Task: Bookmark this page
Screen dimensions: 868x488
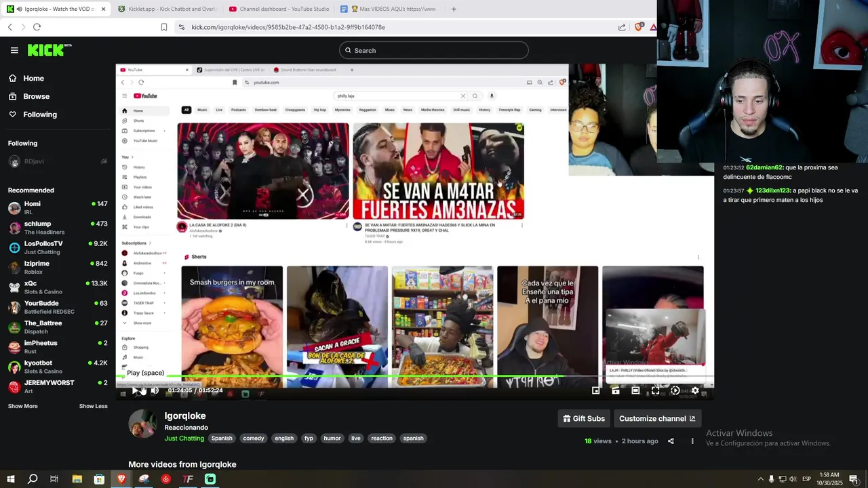Action: point(164,27)
